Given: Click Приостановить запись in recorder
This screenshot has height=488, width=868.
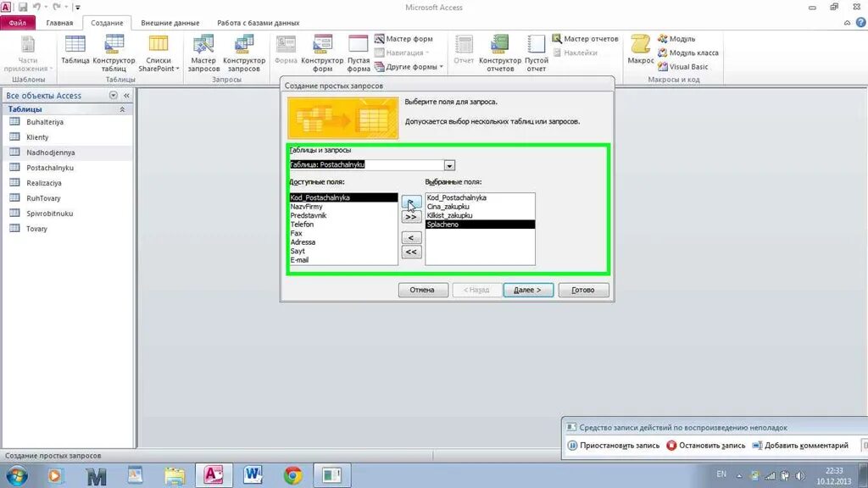Looking at the screenshot, I should pos(614,446).
